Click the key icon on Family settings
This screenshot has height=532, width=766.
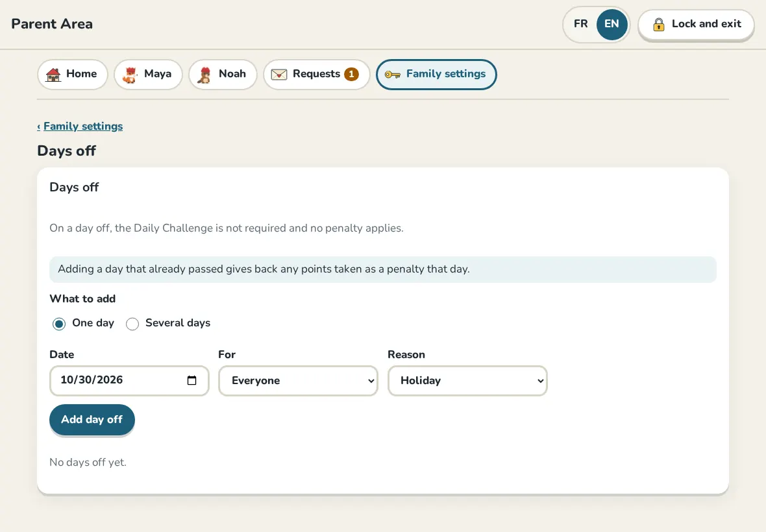pos(392,75)
